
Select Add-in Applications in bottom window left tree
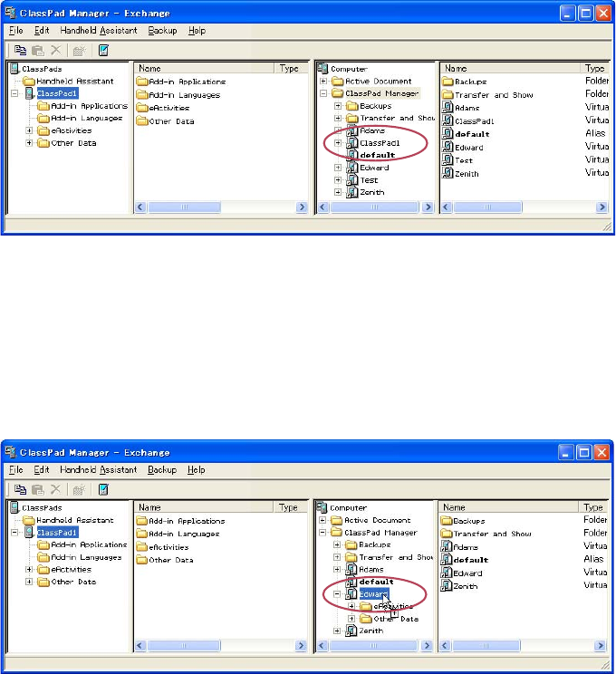pyautogui.click(x=89, y=544)
